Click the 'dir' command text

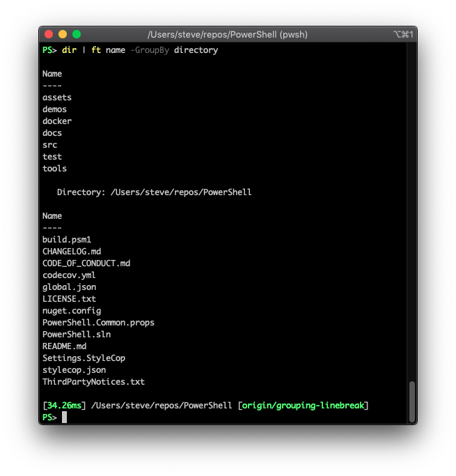coord(69,50)
